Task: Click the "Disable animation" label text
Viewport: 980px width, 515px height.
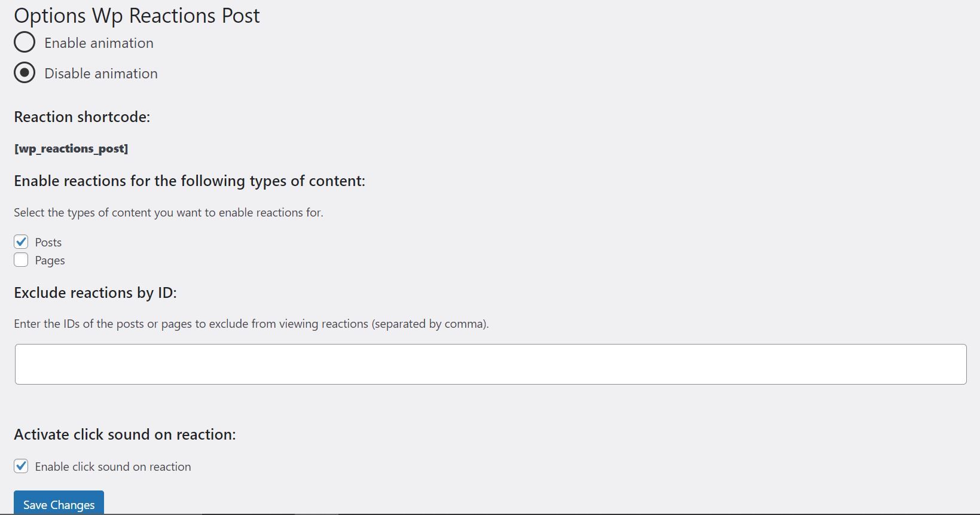Action: (x=101, y=74)
